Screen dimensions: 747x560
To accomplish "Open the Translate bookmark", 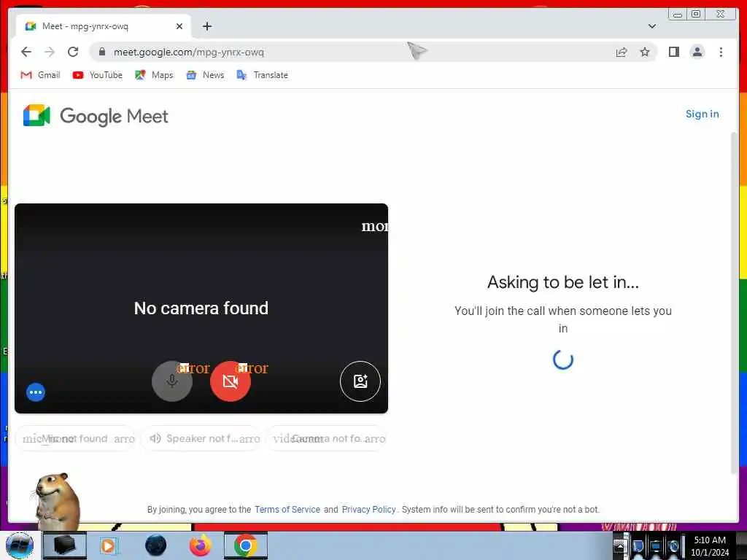I will point(263,75).
